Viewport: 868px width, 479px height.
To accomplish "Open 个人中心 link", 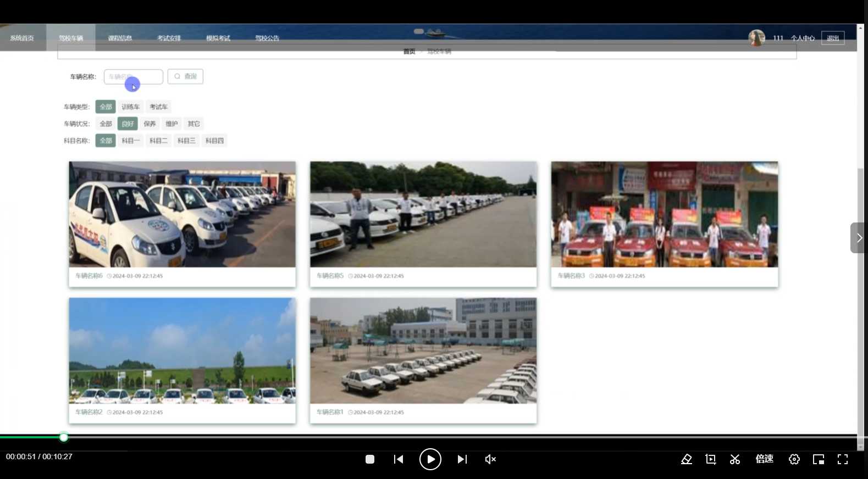I will [803, 38].
